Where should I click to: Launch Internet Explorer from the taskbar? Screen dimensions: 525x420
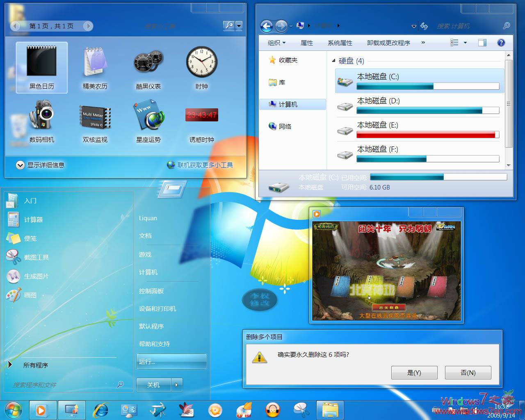(x=100, y=410)
